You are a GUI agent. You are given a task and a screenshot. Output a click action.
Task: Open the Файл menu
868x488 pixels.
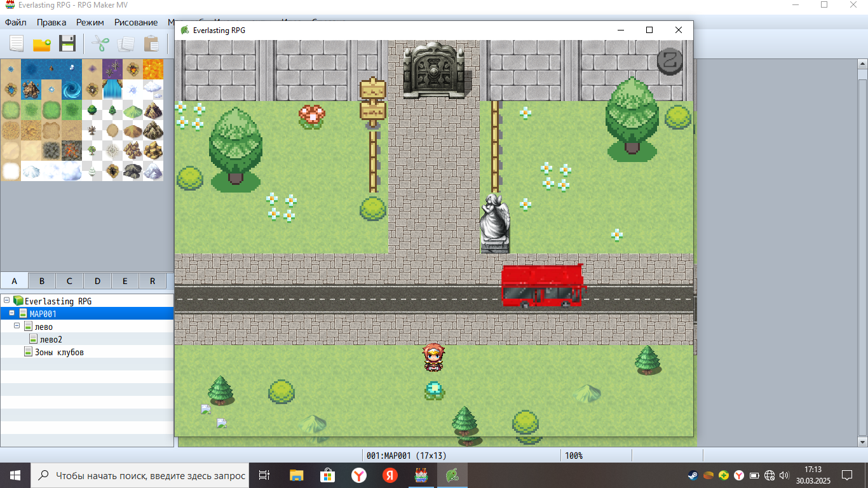pyautogui.click(x=16, y=22)
